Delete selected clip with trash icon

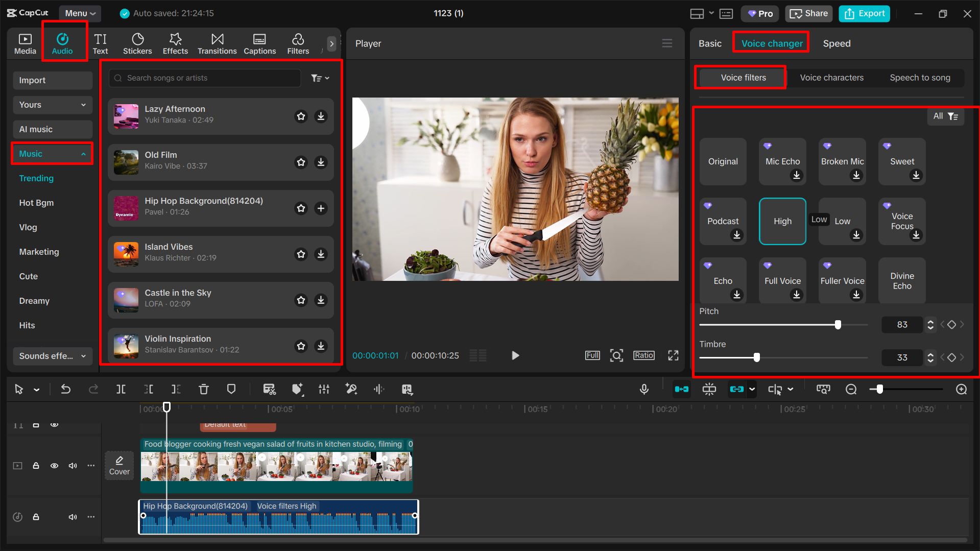(x=204, y=389)
